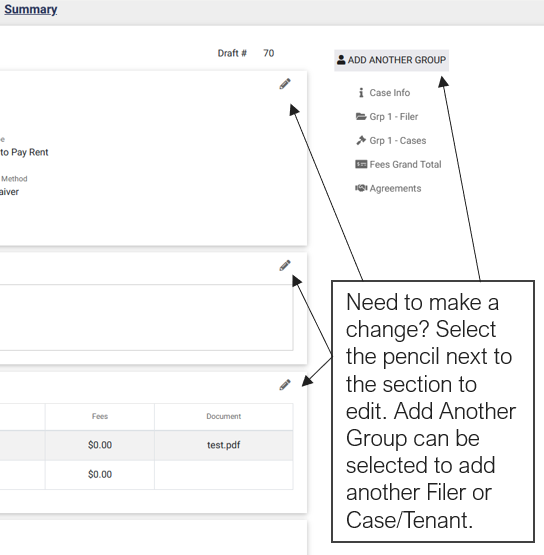Jump to Case Info in the side navigation
The width and height of the screenshot is (544, 555).
(x=389, y=93)
